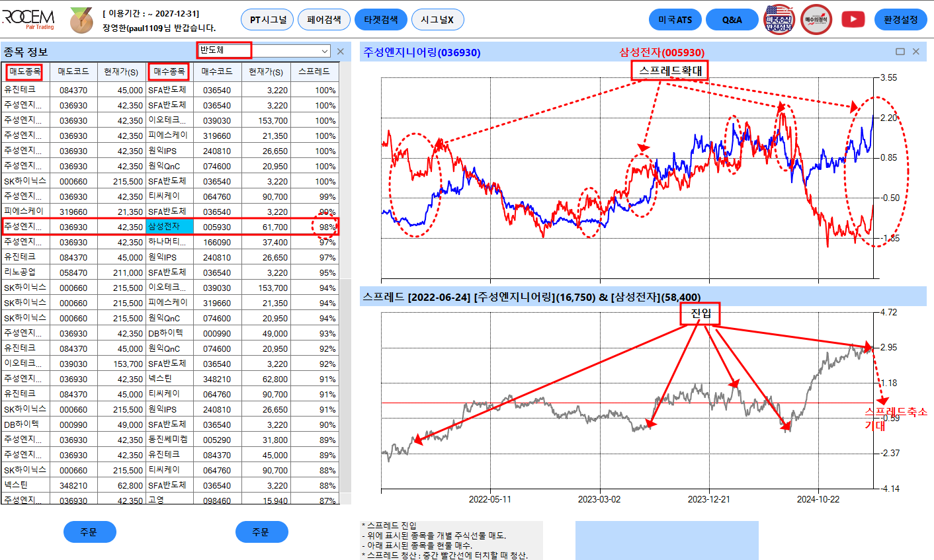Open the 시그널X menu button
The height and width of the screenshot is (560, 934).
click(x=438, y=20)
